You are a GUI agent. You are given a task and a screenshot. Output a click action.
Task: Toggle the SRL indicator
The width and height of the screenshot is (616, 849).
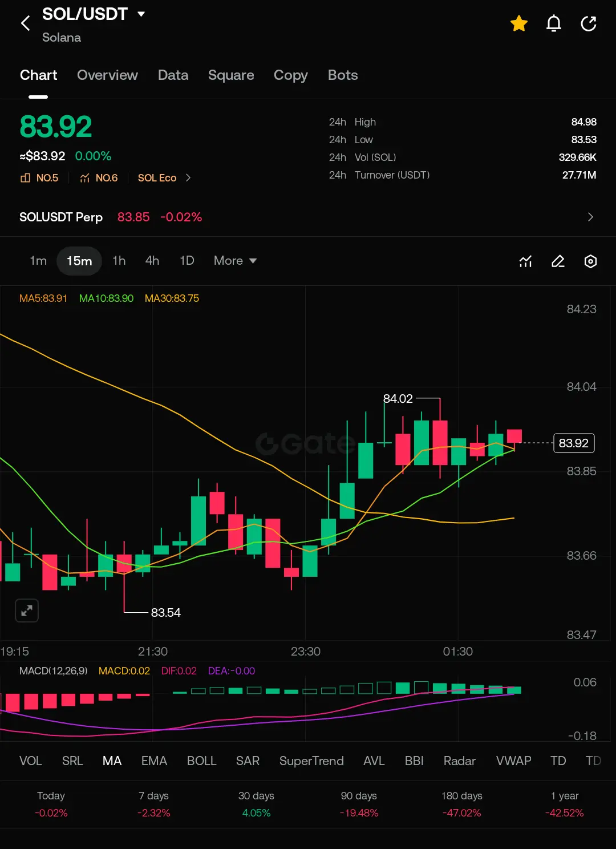[x=72, y=761]
